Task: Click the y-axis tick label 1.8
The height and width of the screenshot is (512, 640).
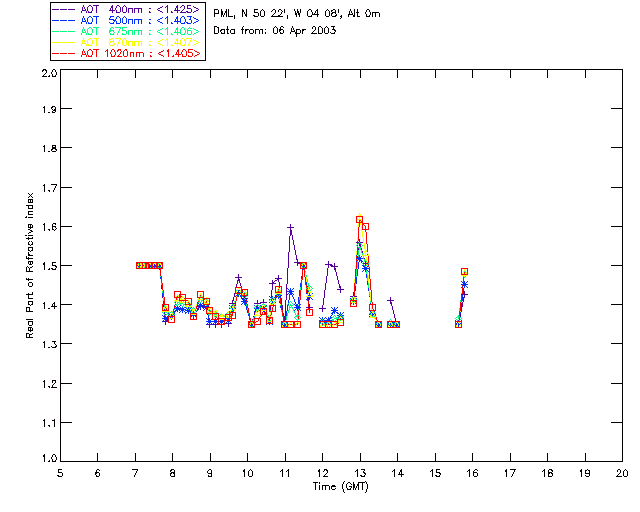Action: (49, 148)
